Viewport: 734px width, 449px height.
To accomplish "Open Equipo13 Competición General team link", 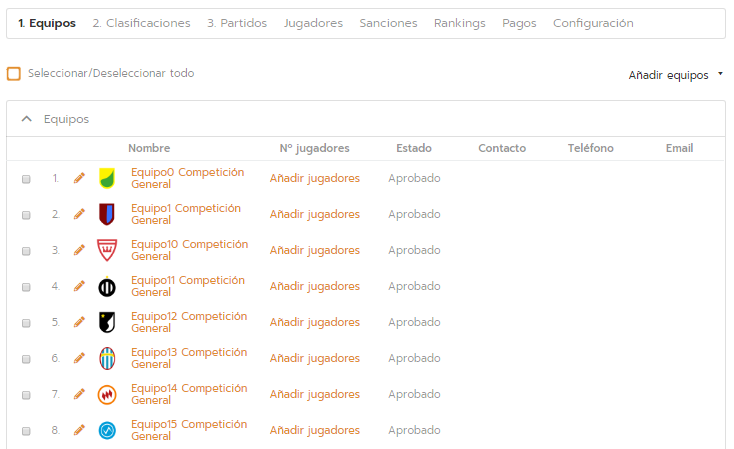I will pyautogui.click(x=189, y=358).
